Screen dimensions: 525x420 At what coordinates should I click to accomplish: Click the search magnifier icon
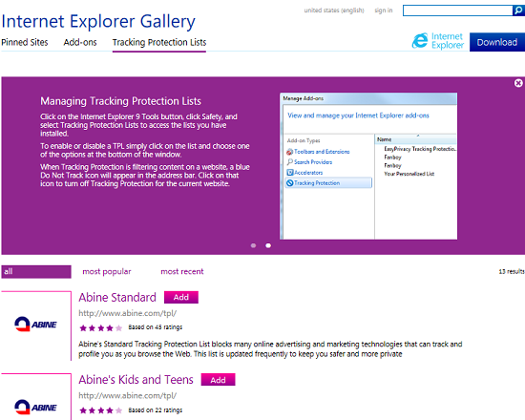coord(518,10)
